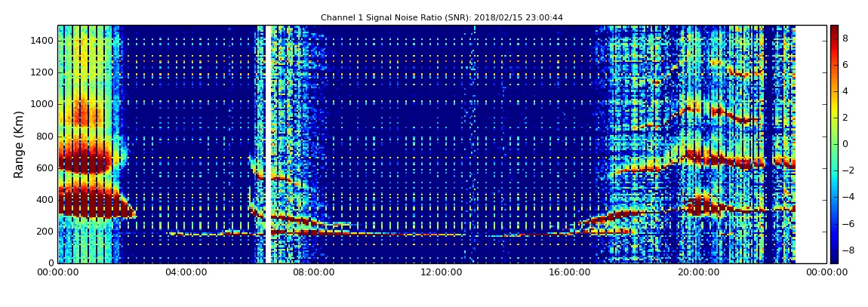Screen dimensions: 868x307
Task: Click the 800 tick label on range axis
Action: click(46, 136)
